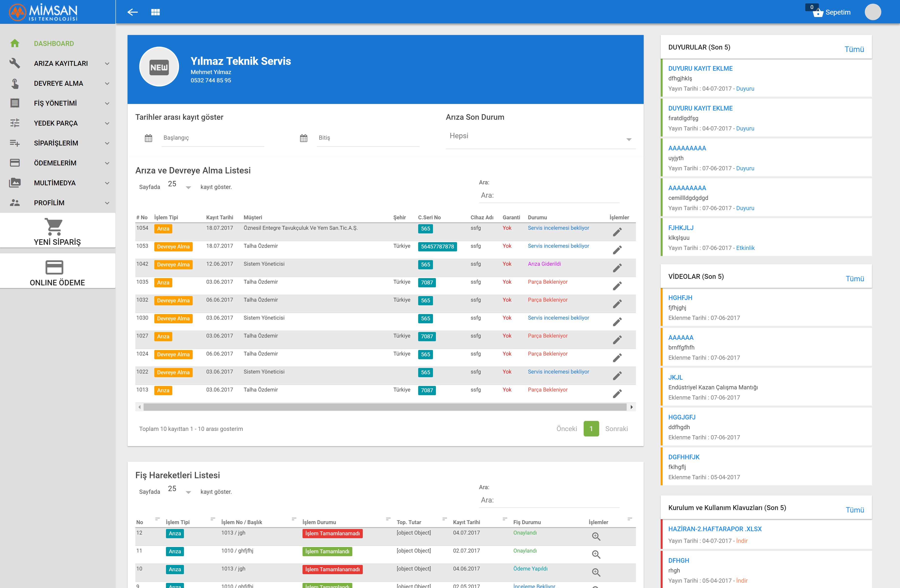Open the page size dropdown in Fiş Hareketleri list
Image resolution: width=900 pixels, height=588 pixels.
tap(180, 490)
